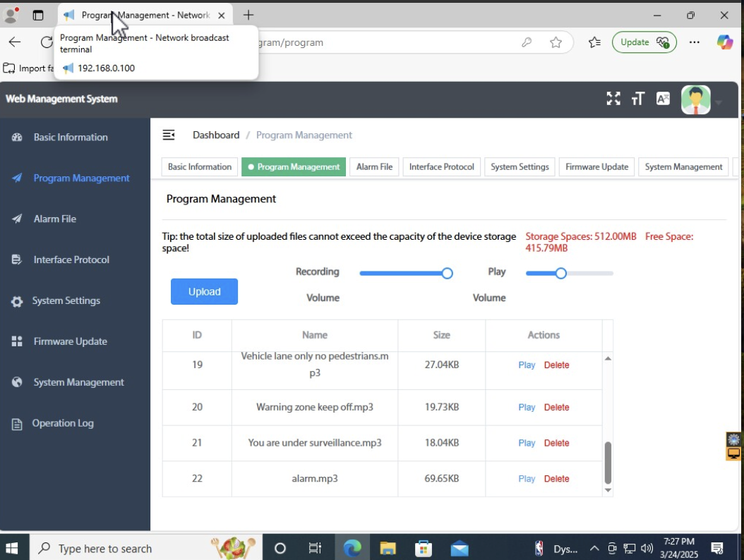This screenshot has height=560, width=744.
Task: Open Alarm File in the sidebar
Action: click(x=55, y=219)
